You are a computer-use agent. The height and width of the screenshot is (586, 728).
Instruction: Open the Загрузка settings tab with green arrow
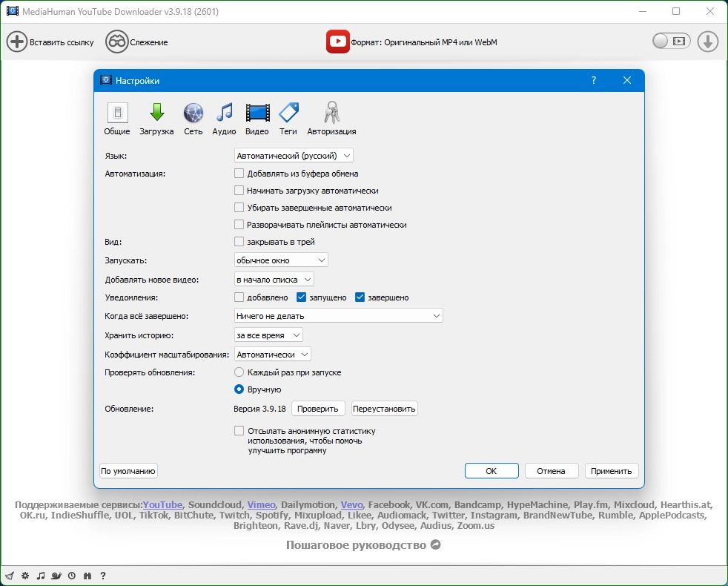[x=157, y=119]
